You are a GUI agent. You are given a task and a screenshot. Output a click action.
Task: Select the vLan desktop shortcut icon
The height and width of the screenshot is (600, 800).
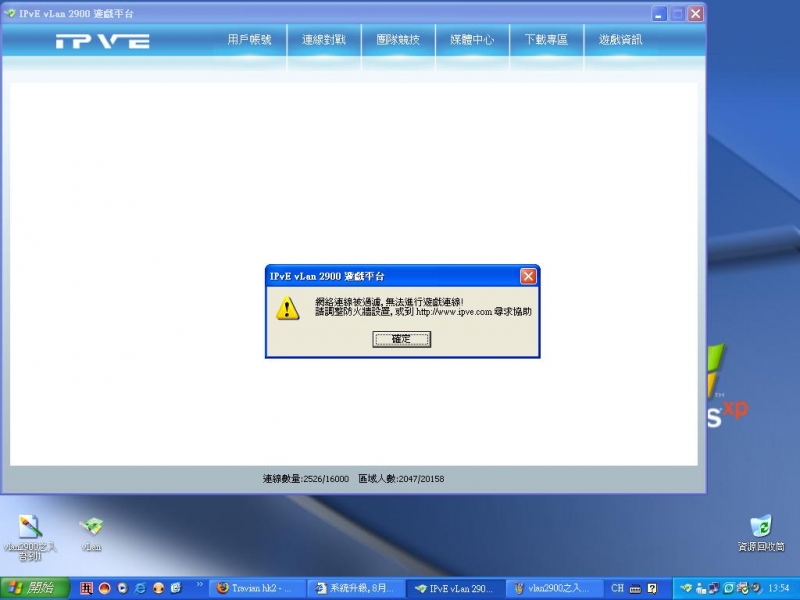pyautogui.click(x=91, y=534)
